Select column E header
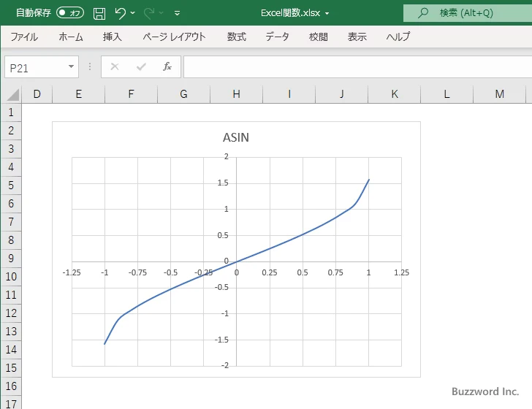The width and height of the screenshot is (532, 409). [78, 94]
